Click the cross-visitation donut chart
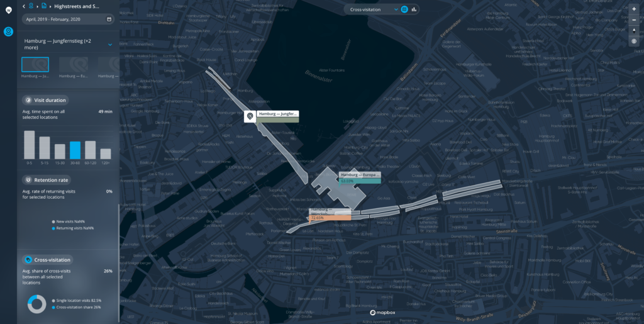Screen dimensions: 644x324 pyautogui.click(x=36, y=304)
